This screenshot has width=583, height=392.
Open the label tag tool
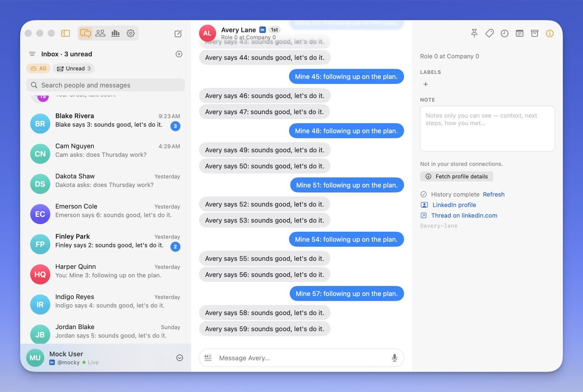(x=489, y=34)
